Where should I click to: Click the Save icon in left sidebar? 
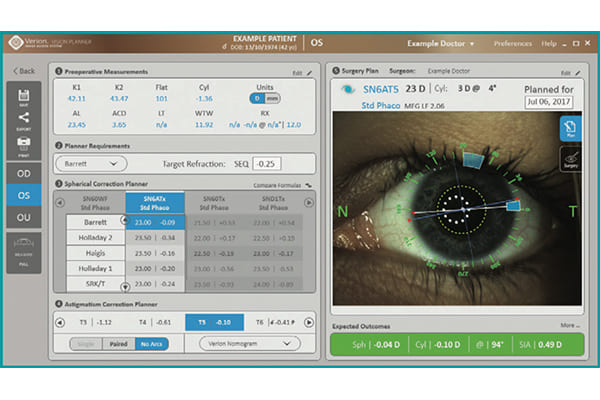coord(22,97)
